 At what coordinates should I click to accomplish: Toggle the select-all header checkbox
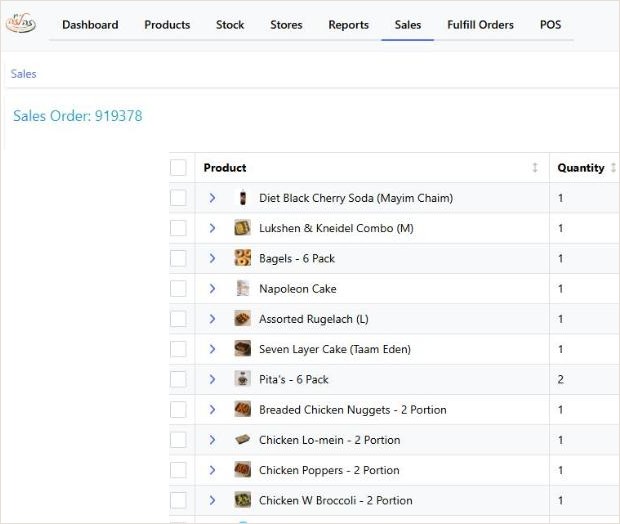click(178, 167)
